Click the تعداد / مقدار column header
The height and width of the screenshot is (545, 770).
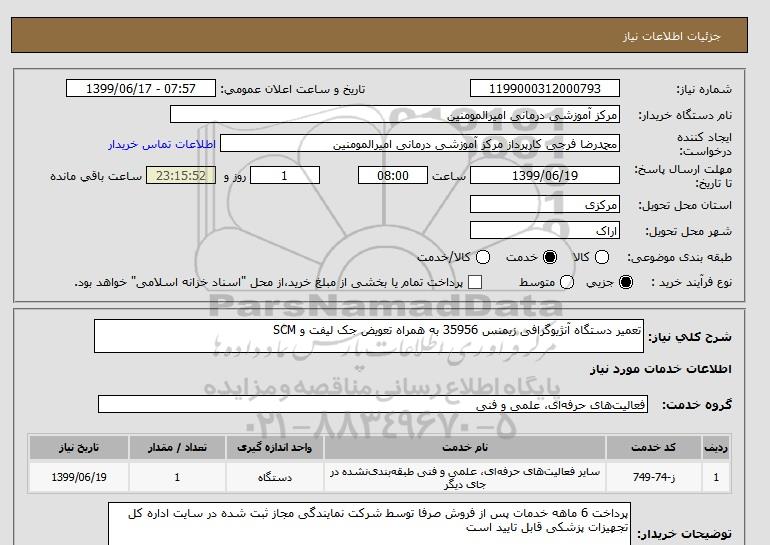[x=177, y=447]
